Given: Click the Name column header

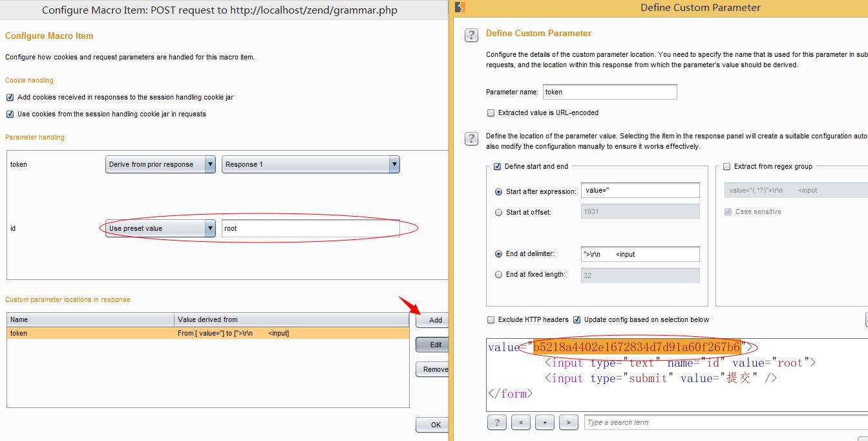Looking at the screenshot, I should [x=90, y=319].
